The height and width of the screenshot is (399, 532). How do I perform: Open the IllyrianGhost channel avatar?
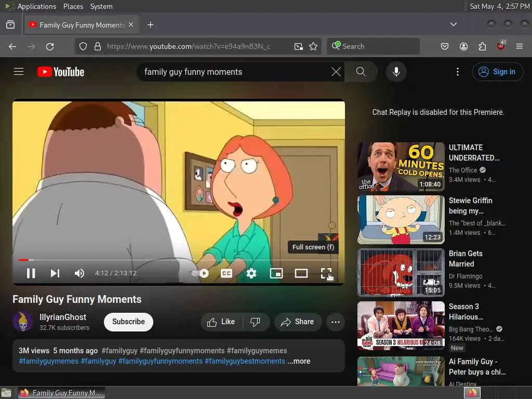[x=23, y=322]
